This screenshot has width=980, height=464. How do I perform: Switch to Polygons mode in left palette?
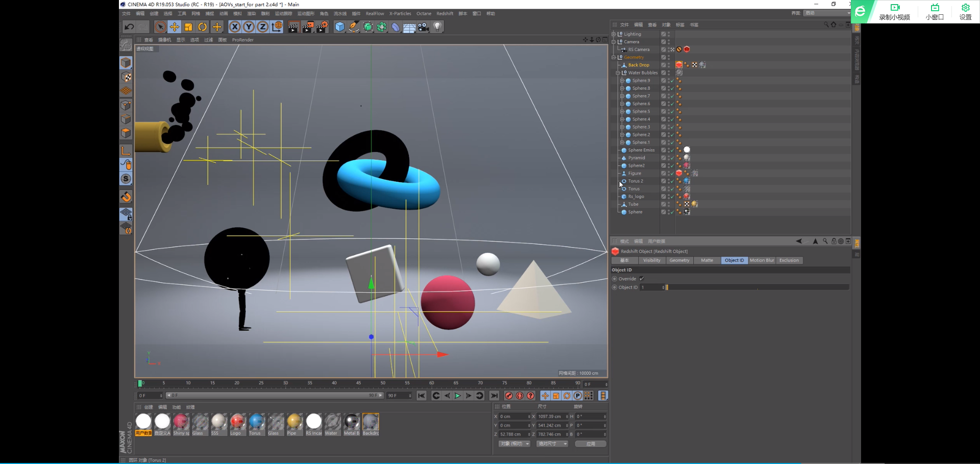pyautogui.click(x=126, y=133)
